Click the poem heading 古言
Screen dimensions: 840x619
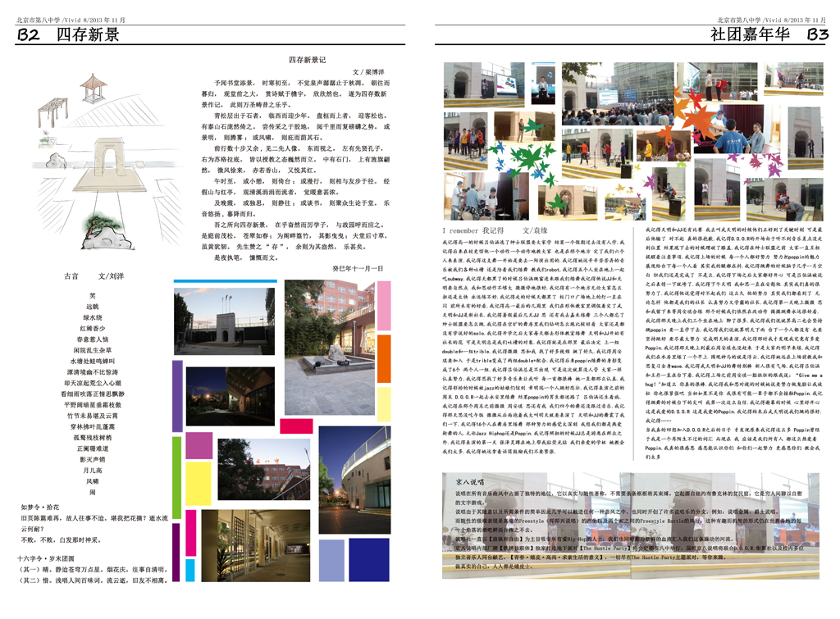coord(71,276)
